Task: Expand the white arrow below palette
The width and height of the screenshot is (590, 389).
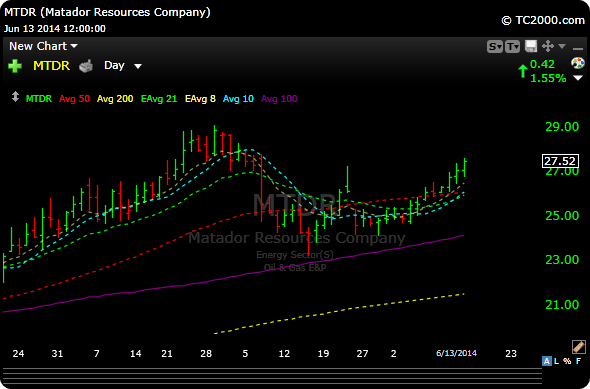Action: [x=578, y=78]
